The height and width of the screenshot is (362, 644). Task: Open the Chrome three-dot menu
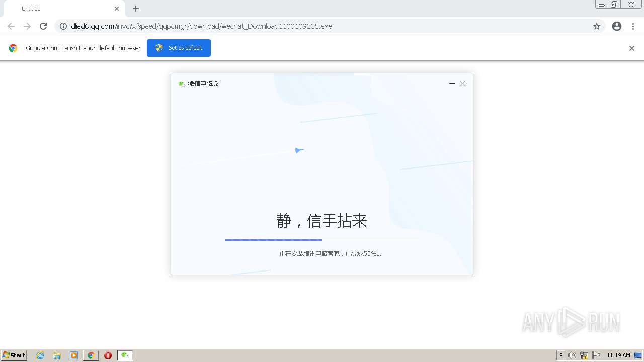[x=633, y=26]
